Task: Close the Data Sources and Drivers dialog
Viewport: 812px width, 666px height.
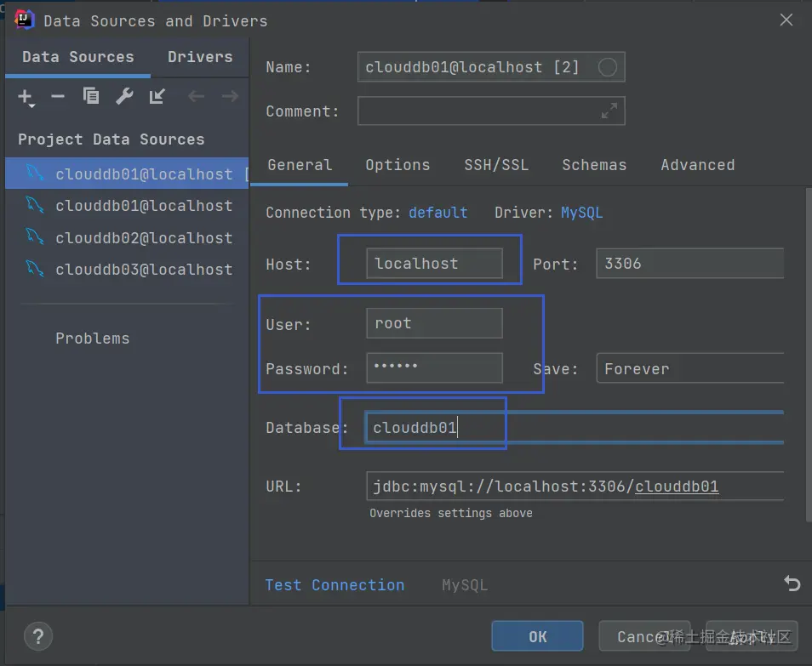Action: click(786, 20)
